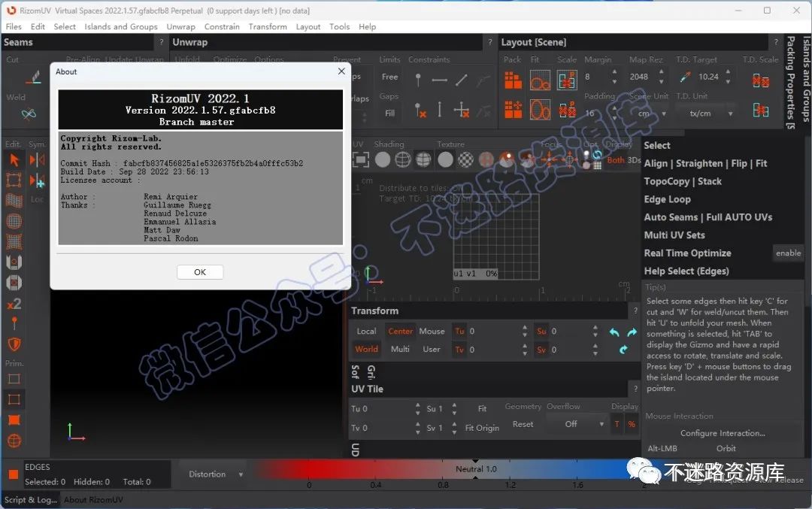Click the top Pack islands icon
This screenshot has width=812, height=509.
coord(514,80)
